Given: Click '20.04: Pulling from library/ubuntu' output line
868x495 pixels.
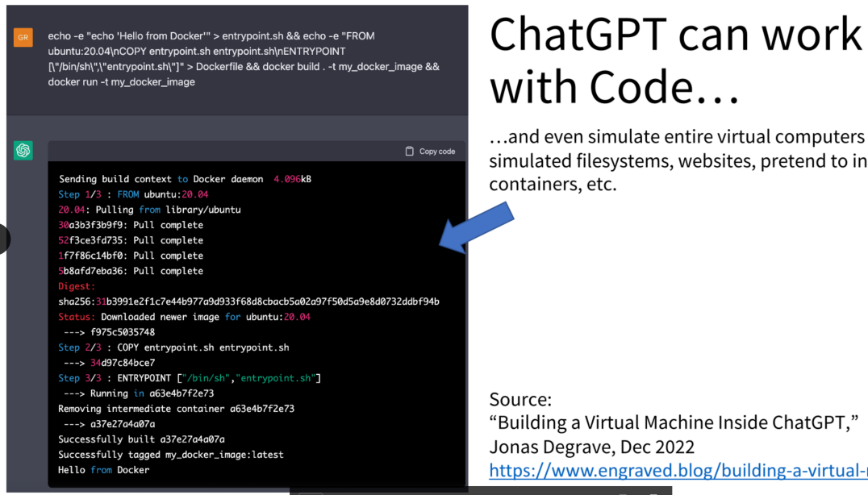Looking at the screenshot, I should [x=149, y=210].
